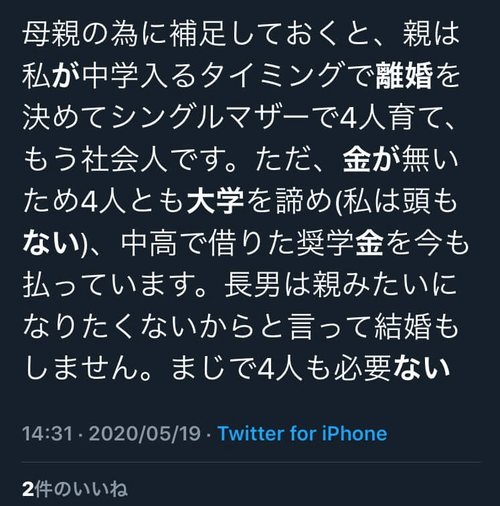Click the phrase しません in the last line
This screenshot has height=506, width=500.
[81, 369]
